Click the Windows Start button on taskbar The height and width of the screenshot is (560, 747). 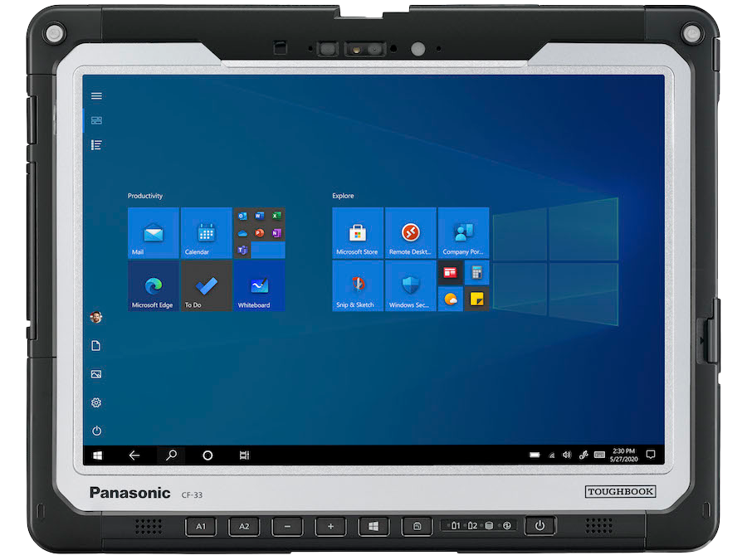pyautogui.click(x=98, y=455)
